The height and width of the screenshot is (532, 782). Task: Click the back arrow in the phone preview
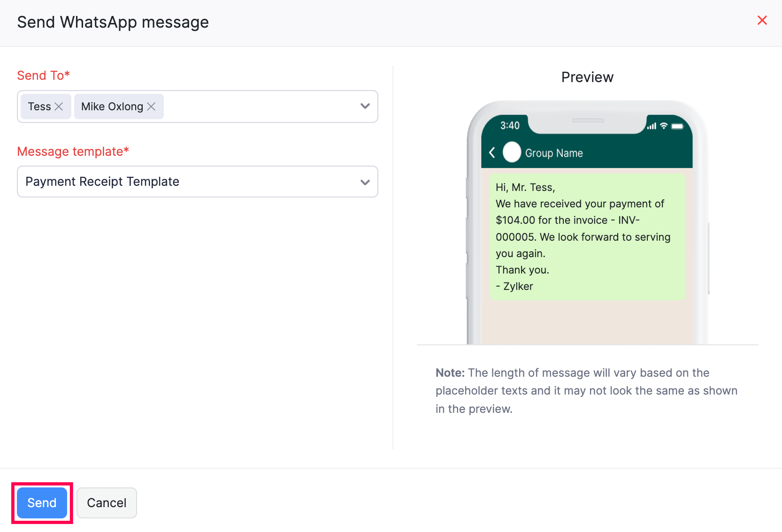click(493, 152)
